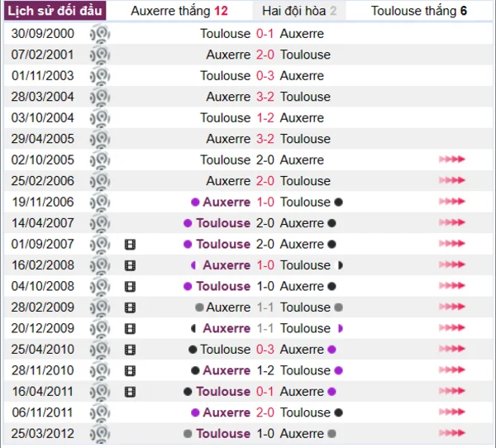Click purple half-dot beside Toulouse on 20/12/2009
The image size is (496, 448).
341,328
